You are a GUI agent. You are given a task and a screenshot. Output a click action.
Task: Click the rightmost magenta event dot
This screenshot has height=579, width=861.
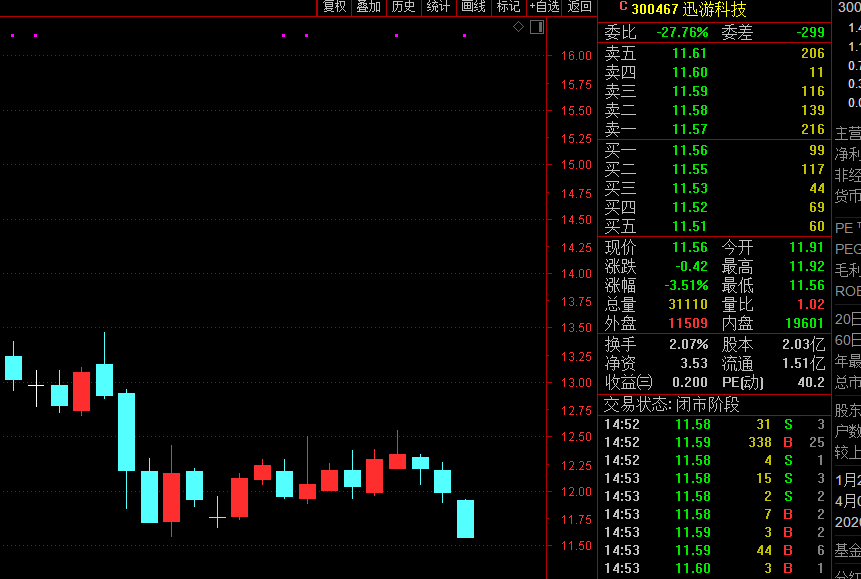pyautogui.click(x=464, y=36)
